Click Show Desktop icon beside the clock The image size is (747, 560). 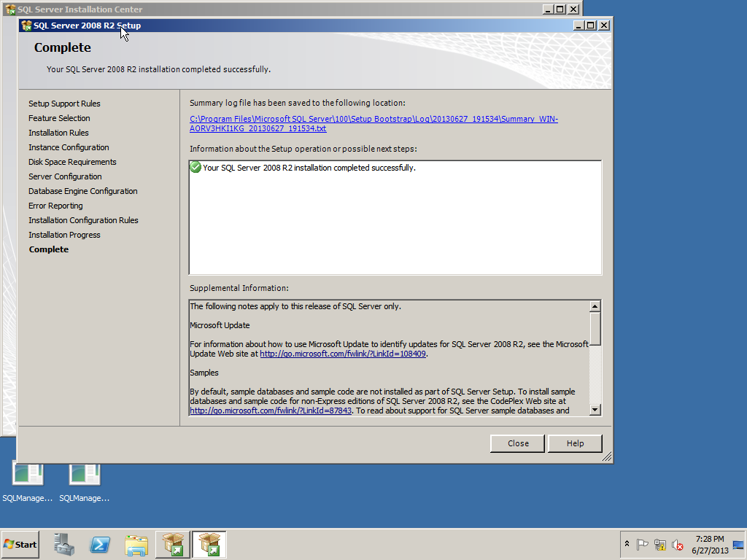(x=738, y=544)
